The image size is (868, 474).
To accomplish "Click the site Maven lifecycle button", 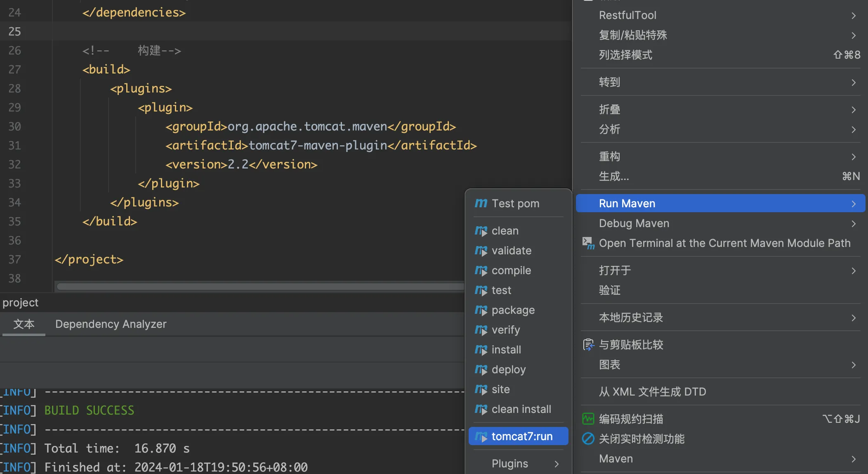I will pyautogui.click(x=500, y=389).
